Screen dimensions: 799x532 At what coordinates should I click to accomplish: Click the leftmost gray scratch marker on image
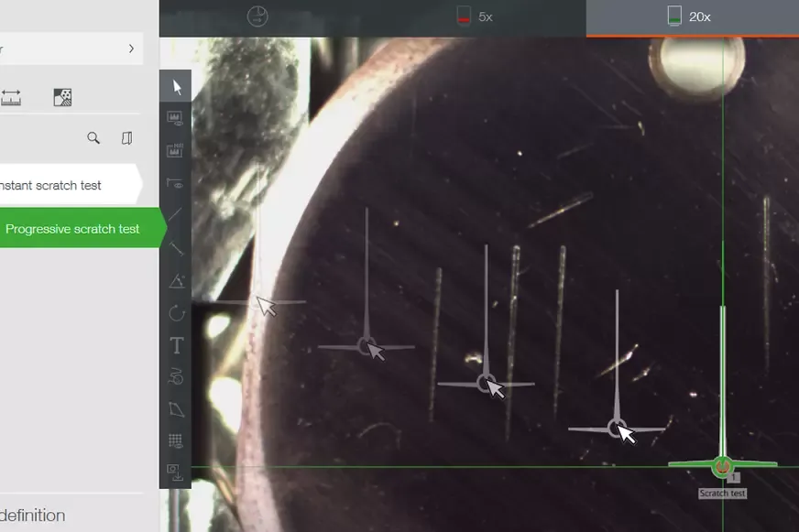366,346
